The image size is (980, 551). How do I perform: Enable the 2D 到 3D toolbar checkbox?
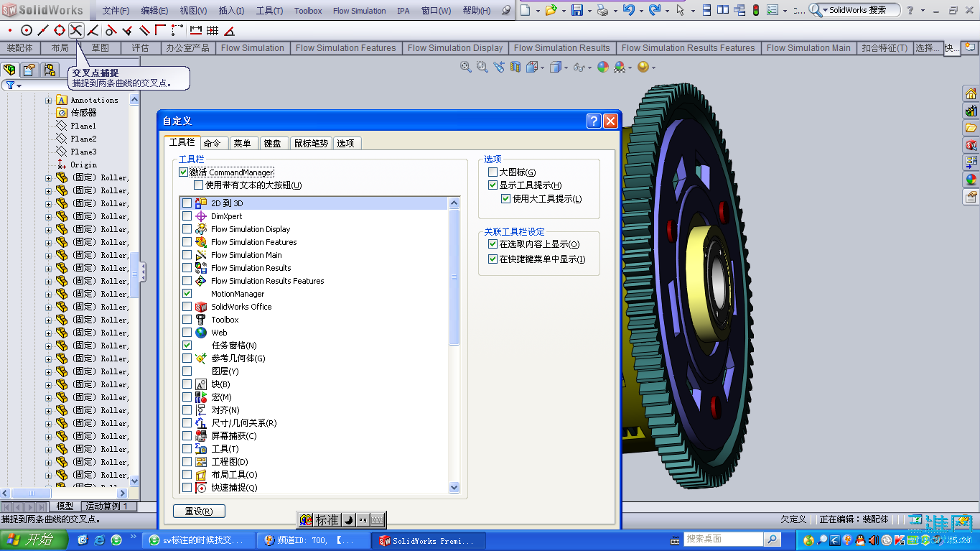[x=187, y=203]
